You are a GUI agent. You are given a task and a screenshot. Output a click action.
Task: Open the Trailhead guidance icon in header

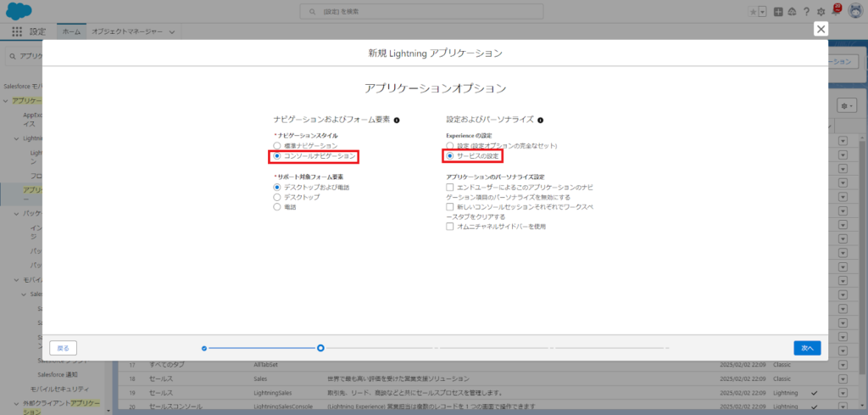pos(793,12)
